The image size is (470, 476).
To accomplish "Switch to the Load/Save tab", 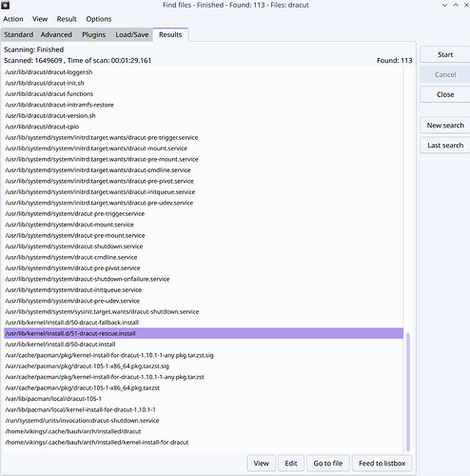I will [x=132, y=34].
